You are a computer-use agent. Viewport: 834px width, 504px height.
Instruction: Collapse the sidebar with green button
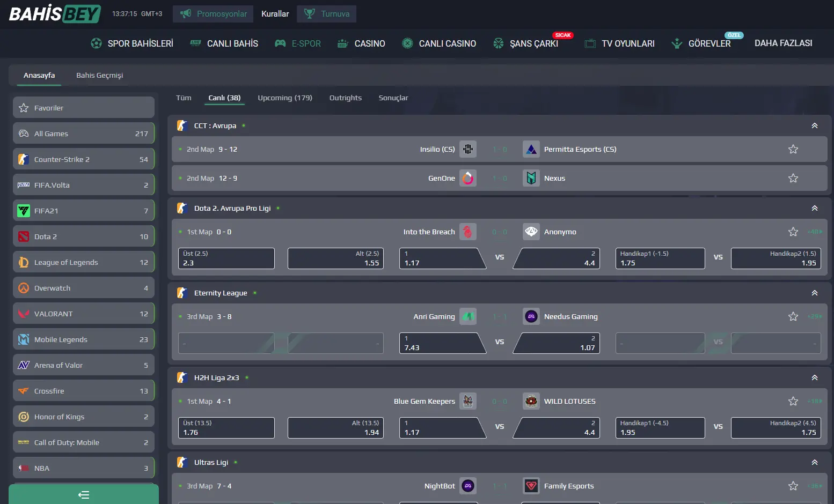(x=84, y=494)
